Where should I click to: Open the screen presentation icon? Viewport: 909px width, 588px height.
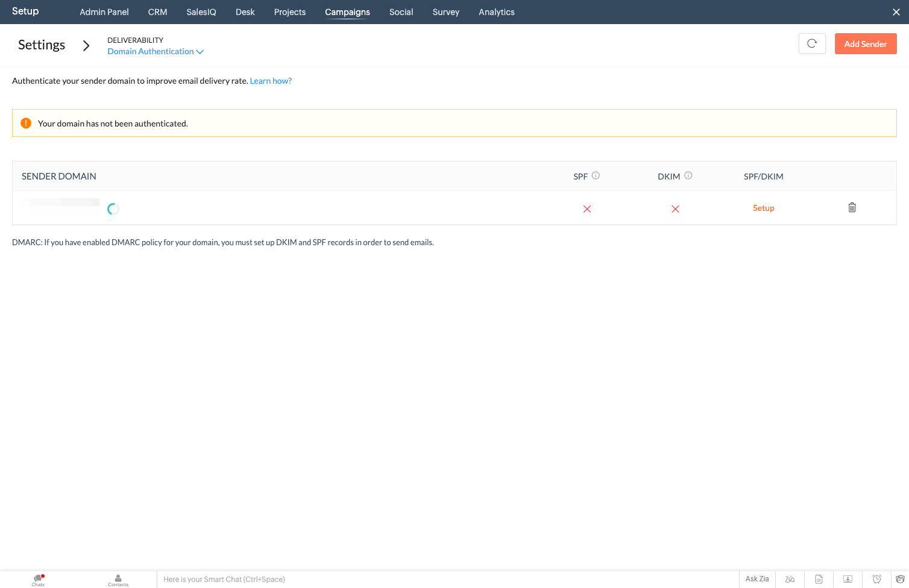point(848,579)
